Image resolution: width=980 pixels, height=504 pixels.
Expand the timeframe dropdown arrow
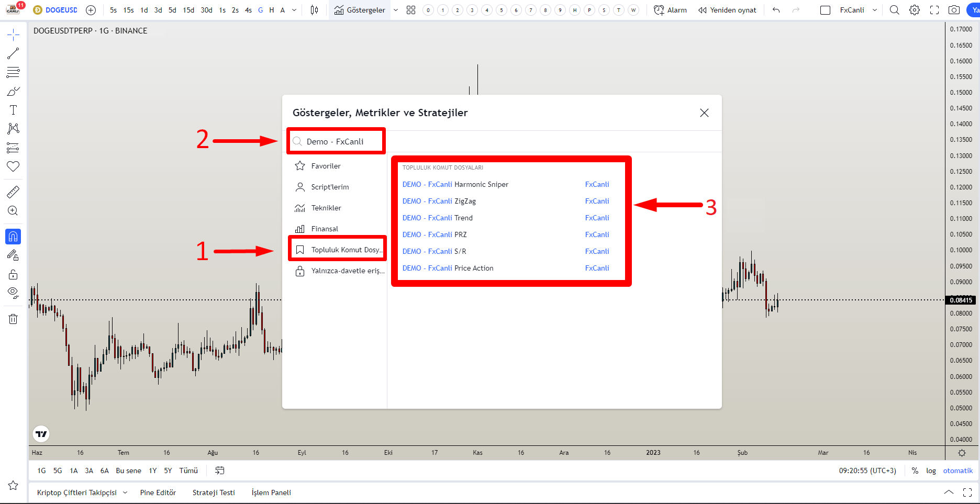point(294,10)
